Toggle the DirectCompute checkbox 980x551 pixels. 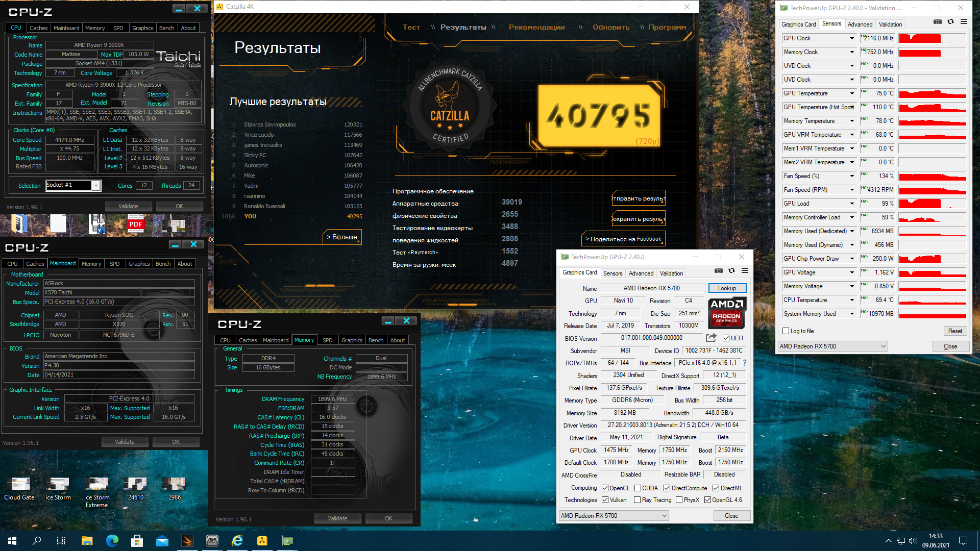pos(667,488)
